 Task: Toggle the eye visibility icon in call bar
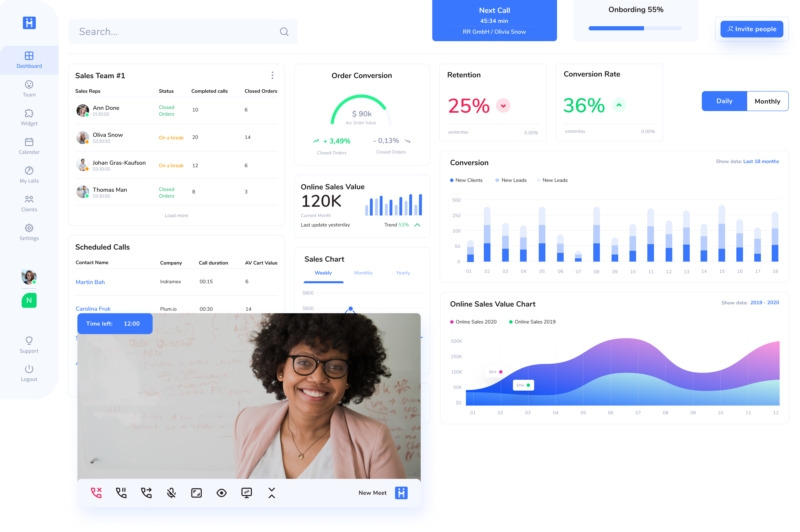click(x=222, y=493)
